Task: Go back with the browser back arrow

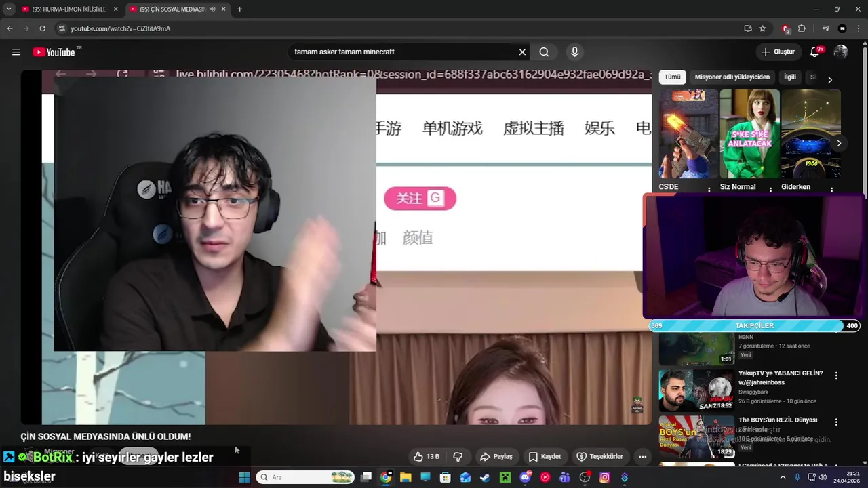Action: click(x=9, y=28)
